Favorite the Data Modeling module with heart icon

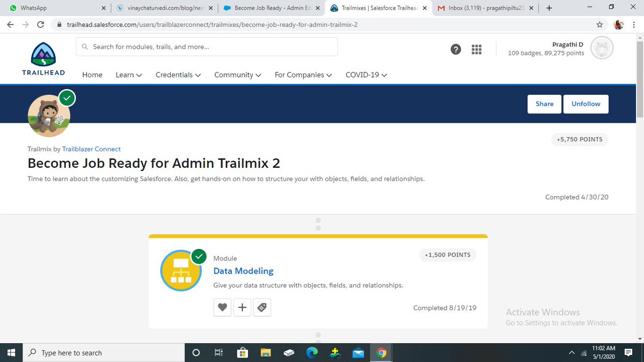click(x=222, y=307)
